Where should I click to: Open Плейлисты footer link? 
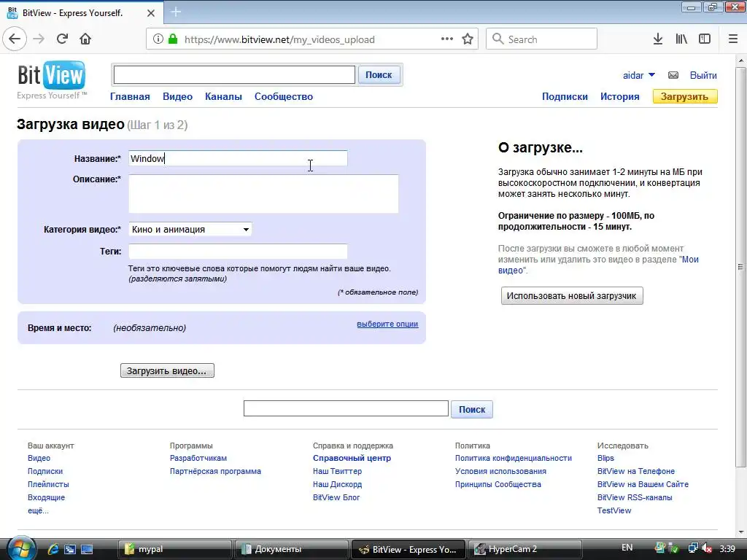click(x=48, y=484)
